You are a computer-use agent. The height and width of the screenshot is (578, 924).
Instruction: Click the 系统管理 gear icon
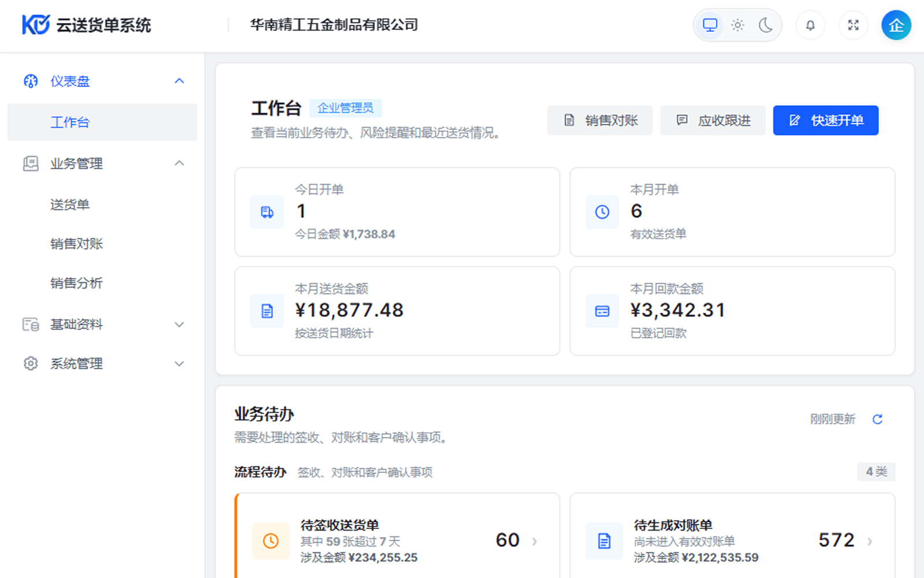coord(31,364)
